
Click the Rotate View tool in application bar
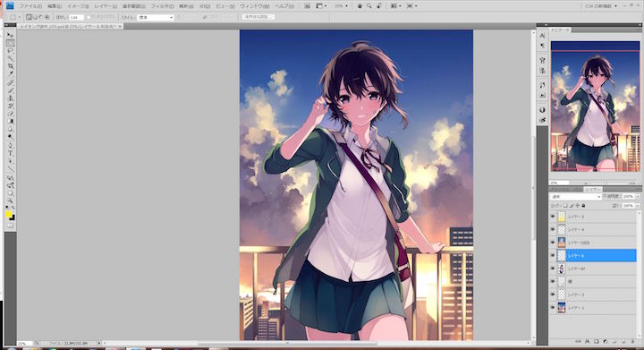click(x=378, y=6)
